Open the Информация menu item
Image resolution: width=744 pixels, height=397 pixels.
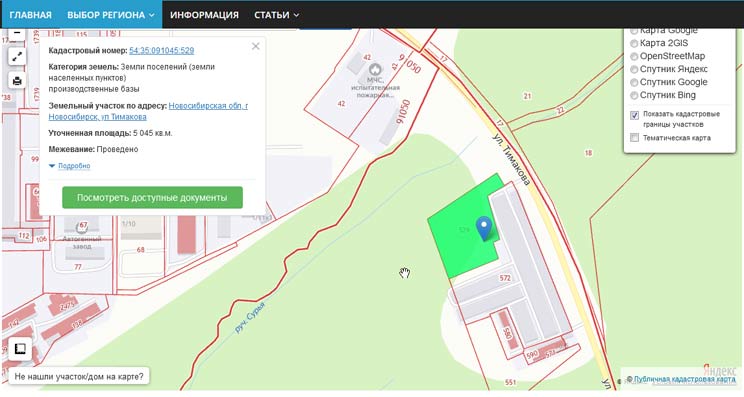pos(205,15)
